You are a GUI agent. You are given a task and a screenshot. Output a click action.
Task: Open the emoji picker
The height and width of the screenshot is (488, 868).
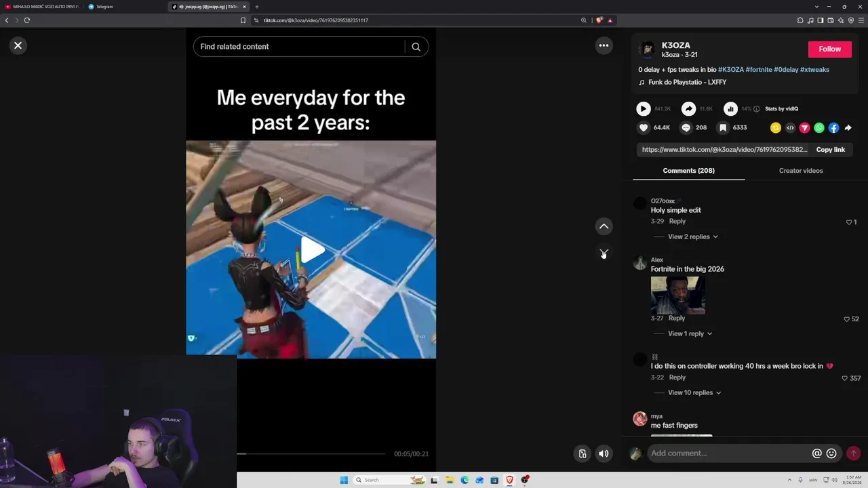pos(831,453)
